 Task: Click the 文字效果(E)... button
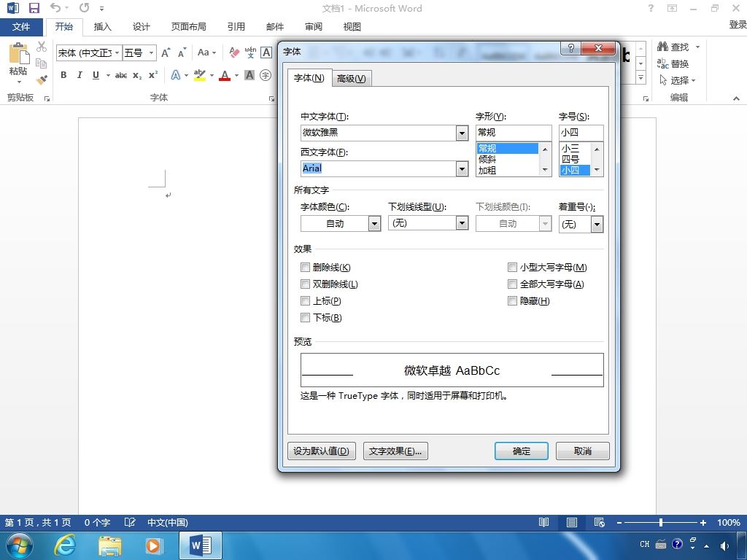[395, 451]
